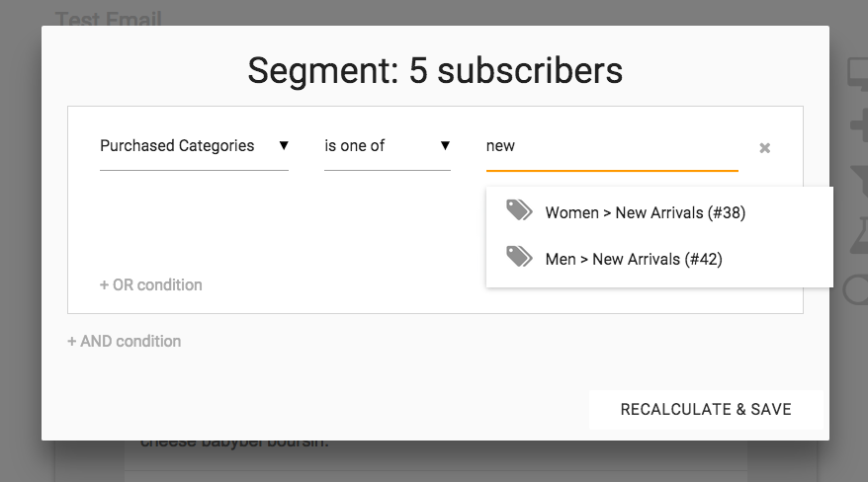Click the plus icon in right sidebar
The image size is (868, 482).
click(857, 124)
